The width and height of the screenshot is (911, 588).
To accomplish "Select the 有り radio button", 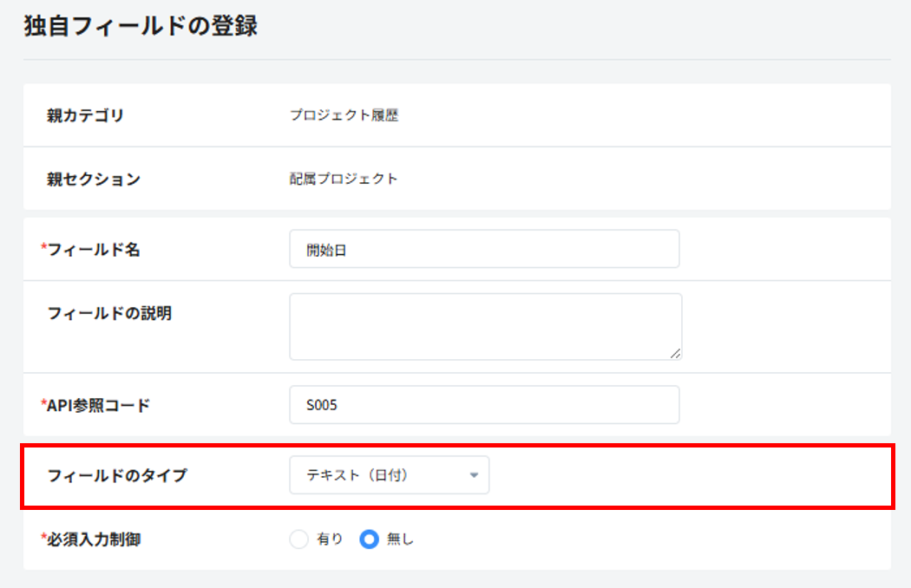I will point(298,539).
